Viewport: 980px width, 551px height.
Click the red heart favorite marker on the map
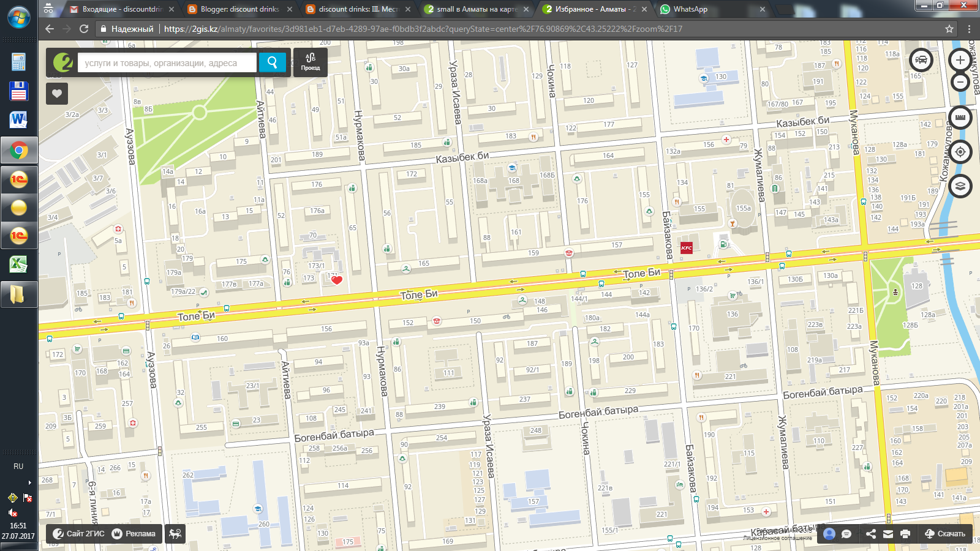pos(336,280)
